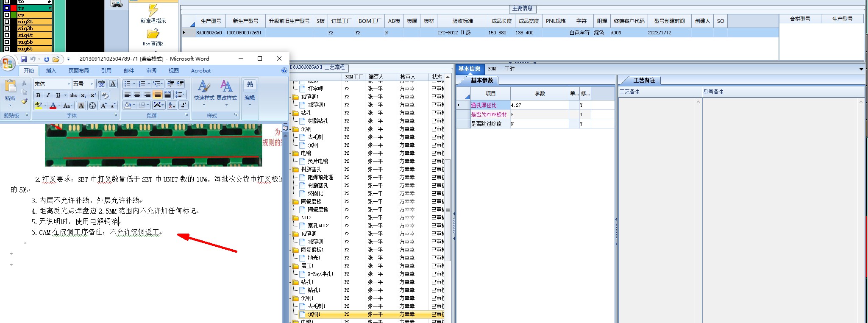The width and height of the screenshot is (868, 323).
Task: Center-align paragraph text
Action: (137, 95)
